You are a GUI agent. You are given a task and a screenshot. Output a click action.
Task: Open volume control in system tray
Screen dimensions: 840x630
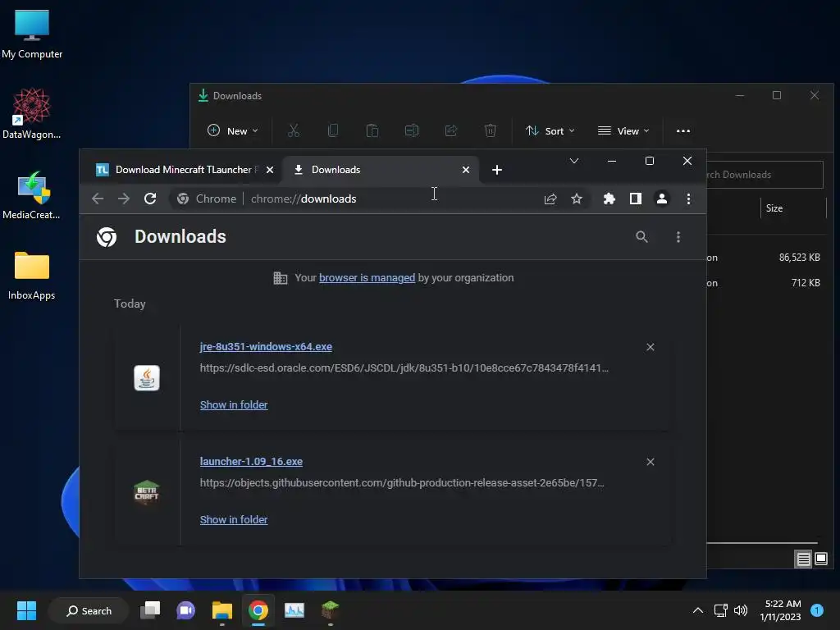pyautogui.click(x=741, y=610)
